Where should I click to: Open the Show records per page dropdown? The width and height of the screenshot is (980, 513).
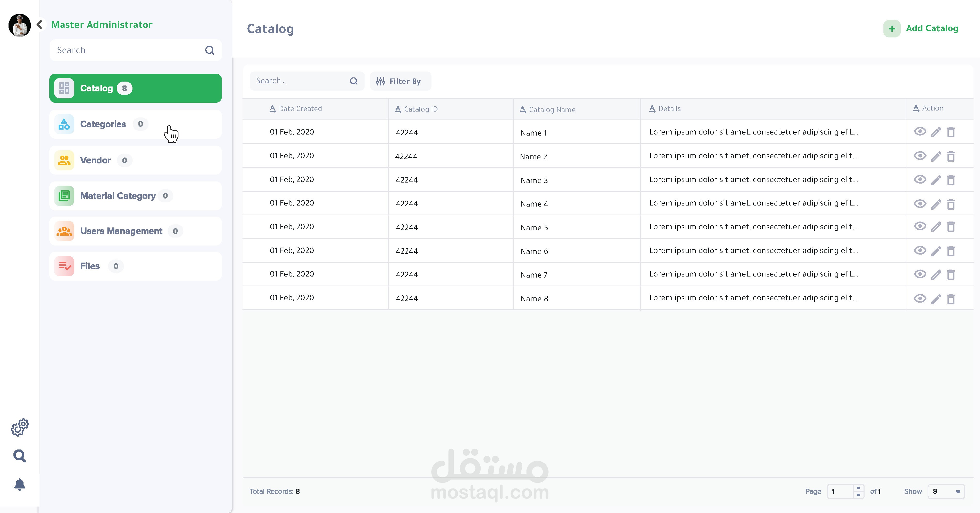coord(946,491)
